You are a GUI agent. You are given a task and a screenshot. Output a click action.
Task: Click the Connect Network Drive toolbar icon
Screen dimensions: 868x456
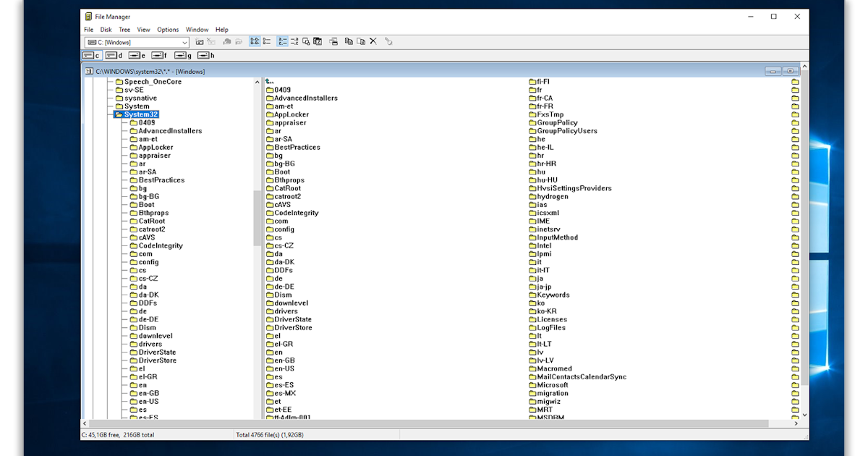pyautogui.click(x=200, y=42)
